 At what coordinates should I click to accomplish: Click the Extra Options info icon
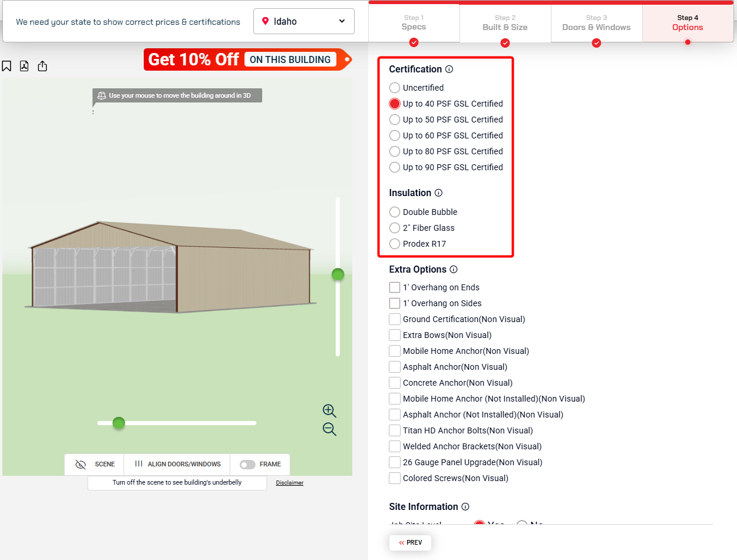coord(454,270)
